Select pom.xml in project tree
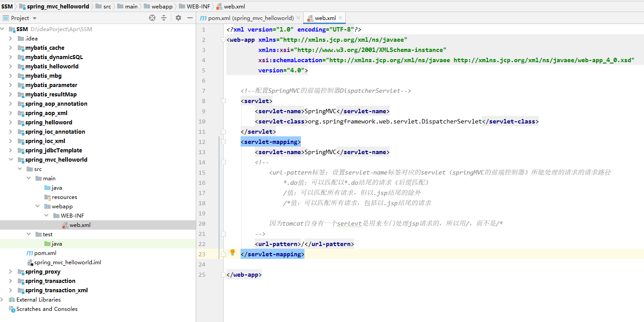644x322 pixels. (45, 253)
